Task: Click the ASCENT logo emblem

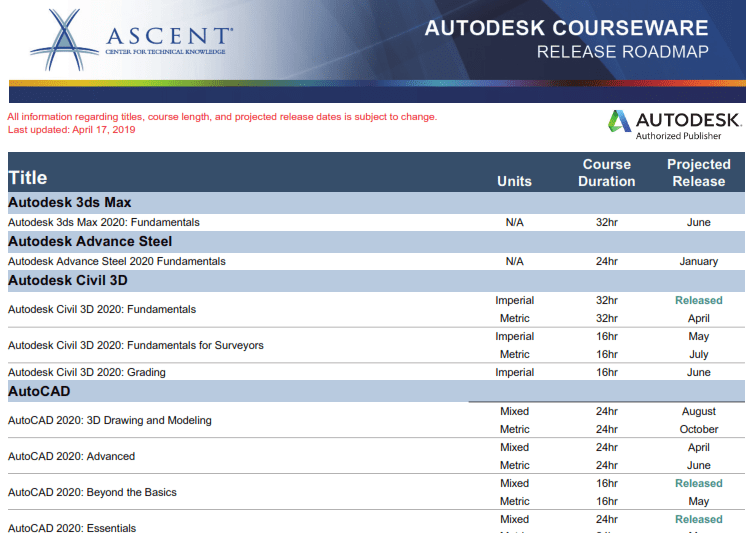Action: (x=62, y=41)
